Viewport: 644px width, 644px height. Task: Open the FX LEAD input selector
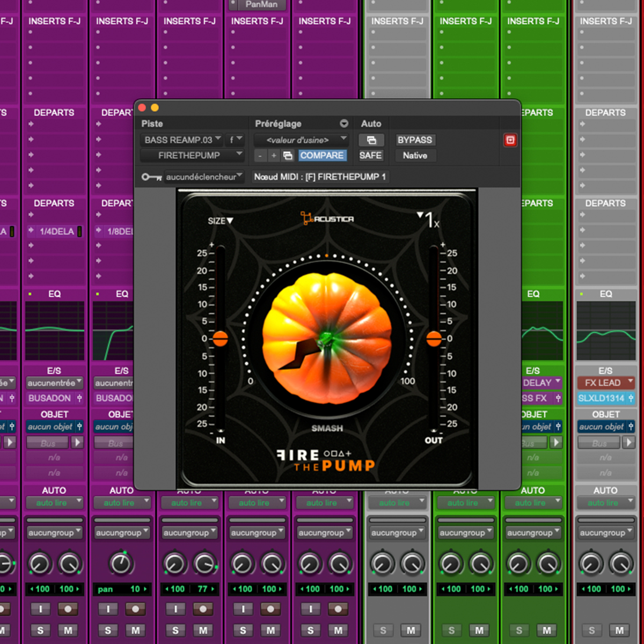click(605, 383)
